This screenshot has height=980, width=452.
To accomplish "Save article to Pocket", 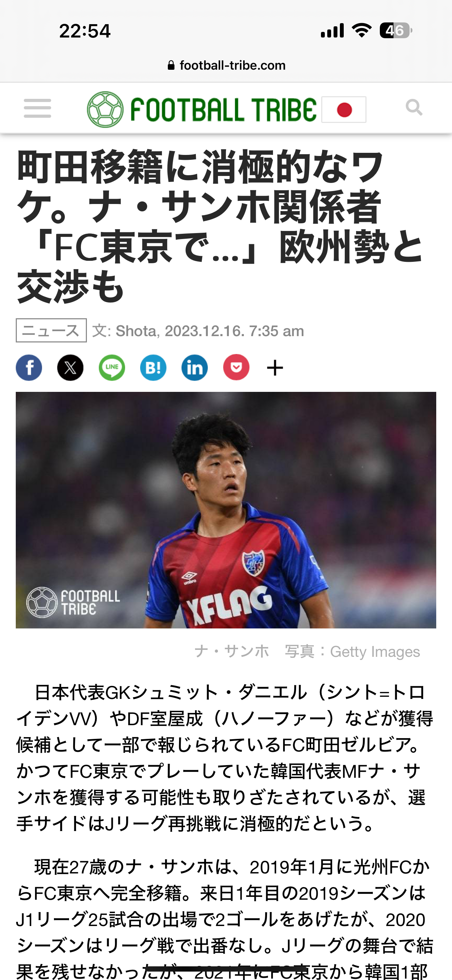I will (236, 367).
